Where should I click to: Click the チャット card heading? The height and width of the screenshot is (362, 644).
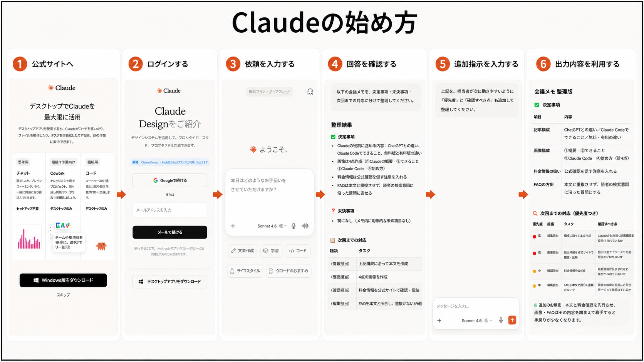click(x=23, y=173)
